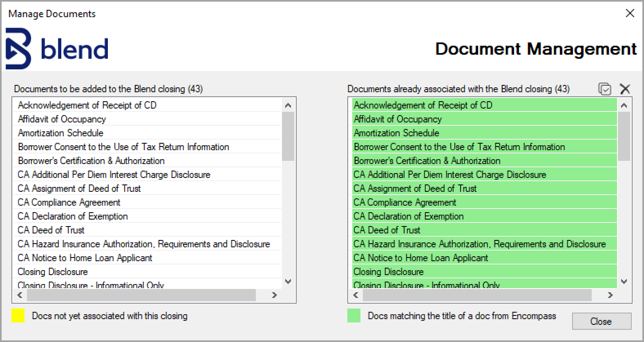Click the yellow legend color swatch
The width and height of the screenshot is (644, 342).
coord(18,315)
